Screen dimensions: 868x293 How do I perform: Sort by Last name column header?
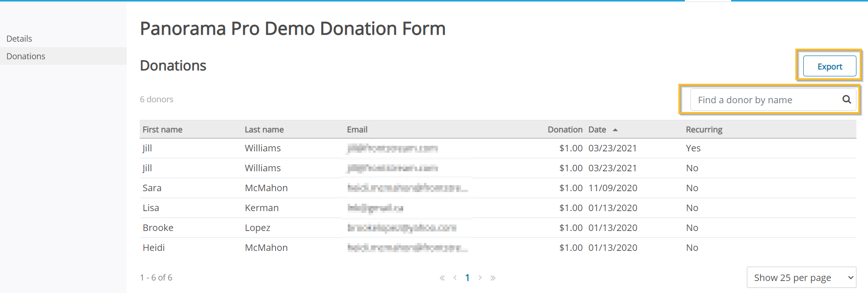(x=264, y=130)
